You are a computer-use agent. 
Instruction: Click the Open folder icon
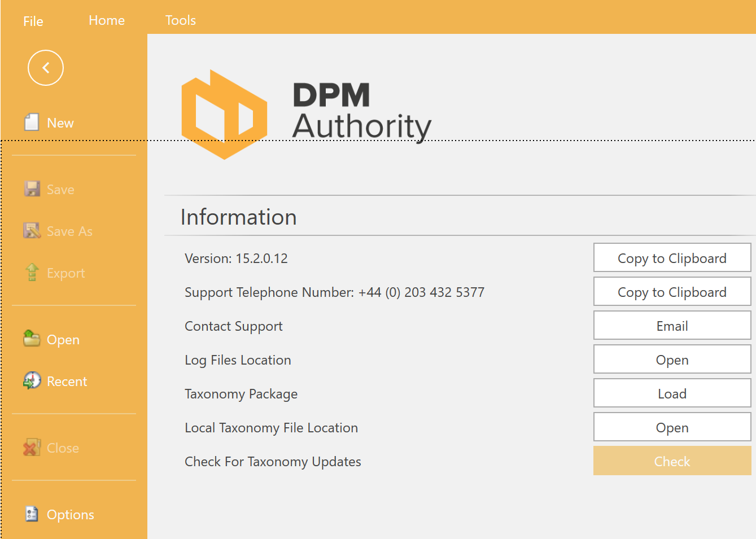click(x=32, y=339)
